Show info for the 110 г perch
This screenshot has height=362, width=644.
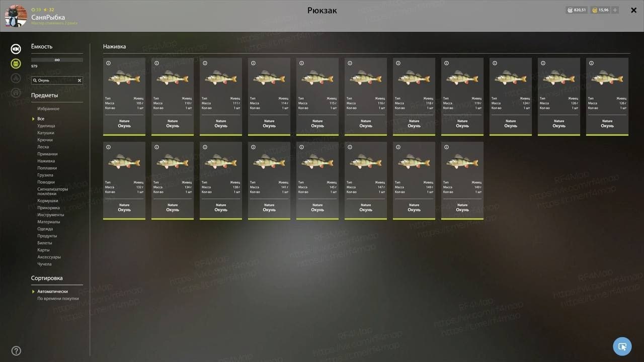tap(156, 63)
